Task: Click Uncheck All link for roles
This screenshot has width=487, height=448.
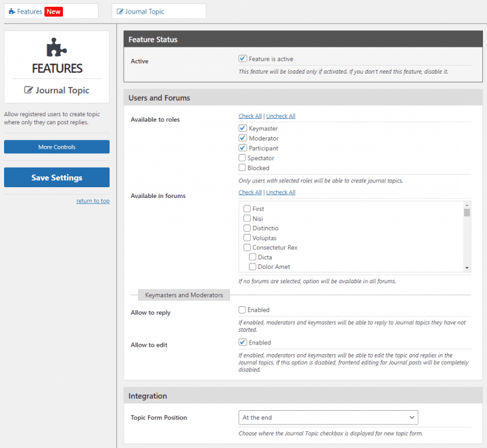Action: click(281, 116)
